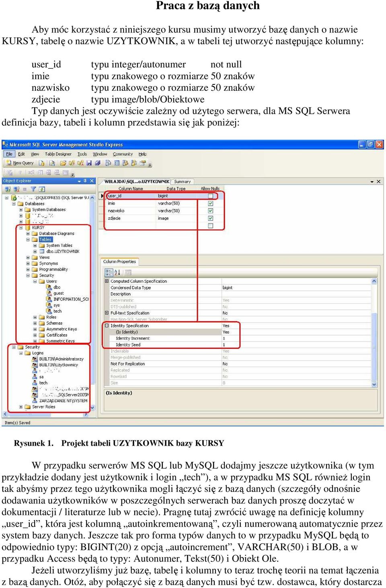Select the Server Roles folder
Image resolution: width=386 pixels, height=588 pixels.
click(44, 407)
